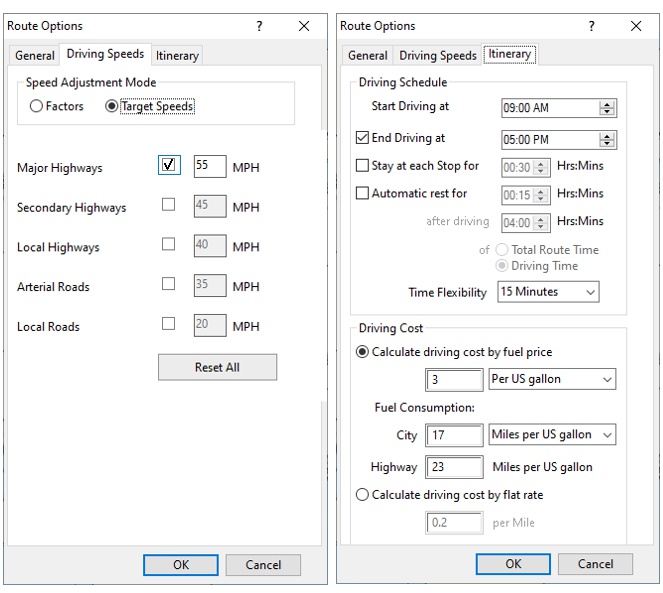Viewport: 663px width, 593px height.
Task: Open City Miles per US gallon dropdown
Action: click(x=552, y=435)
